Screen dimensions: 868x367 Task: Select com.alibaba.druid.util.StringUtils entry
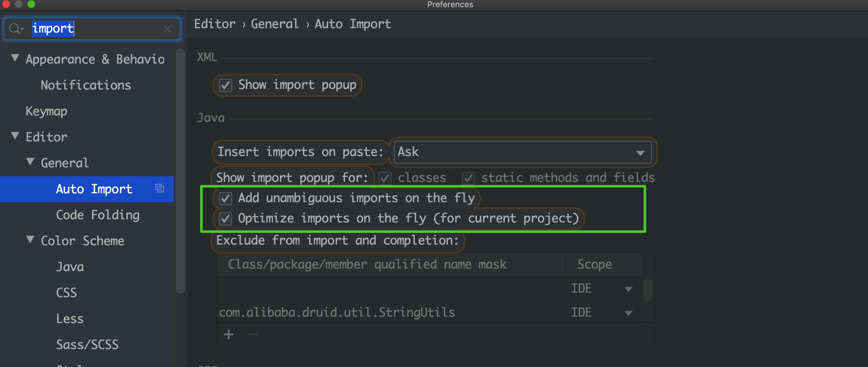pyautogui.click(x=337, y=312)
